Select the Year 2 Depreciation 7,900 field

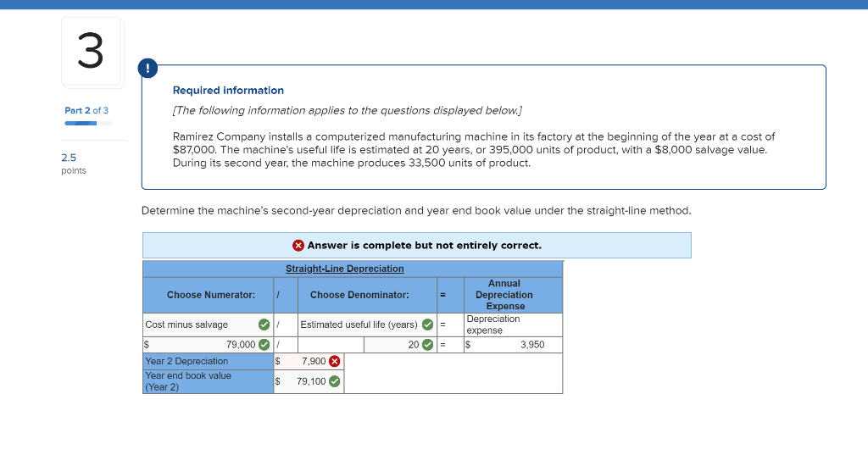309,362
